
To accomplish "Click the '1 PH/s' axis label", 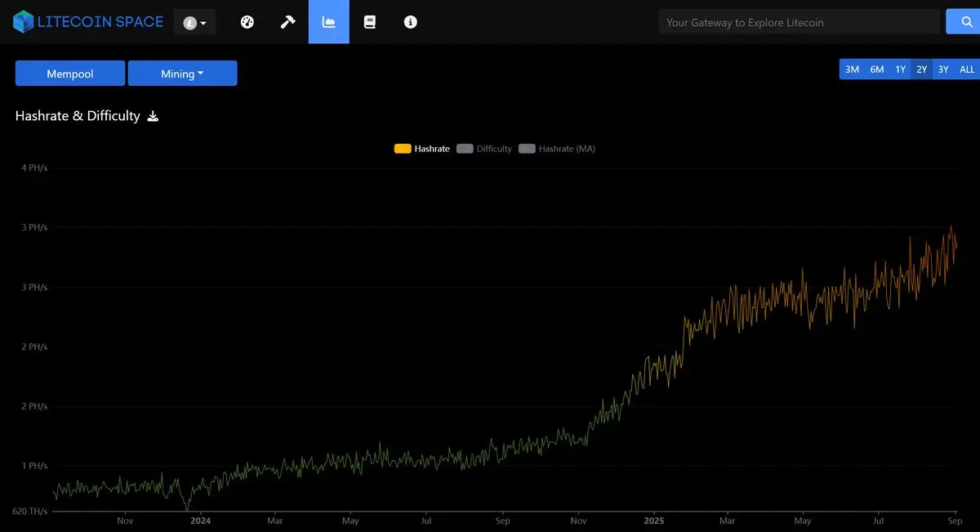I will tap(34, 466).
